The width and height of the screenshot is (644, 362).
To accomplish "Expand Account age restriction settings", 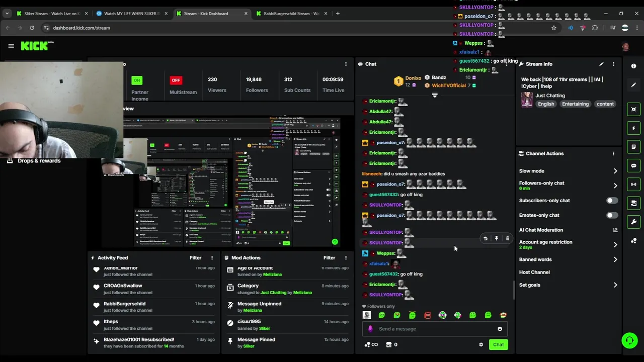I will [x=615, y=245].
